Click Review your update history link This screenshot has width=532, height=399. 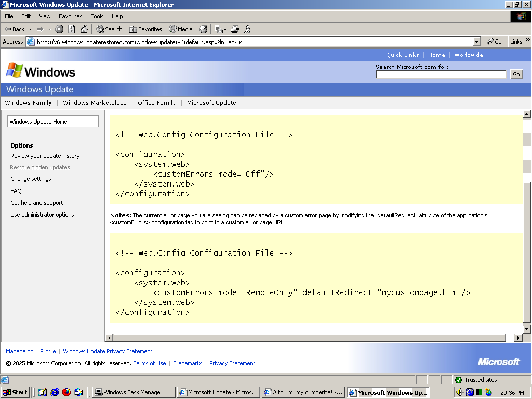(45, 156)
